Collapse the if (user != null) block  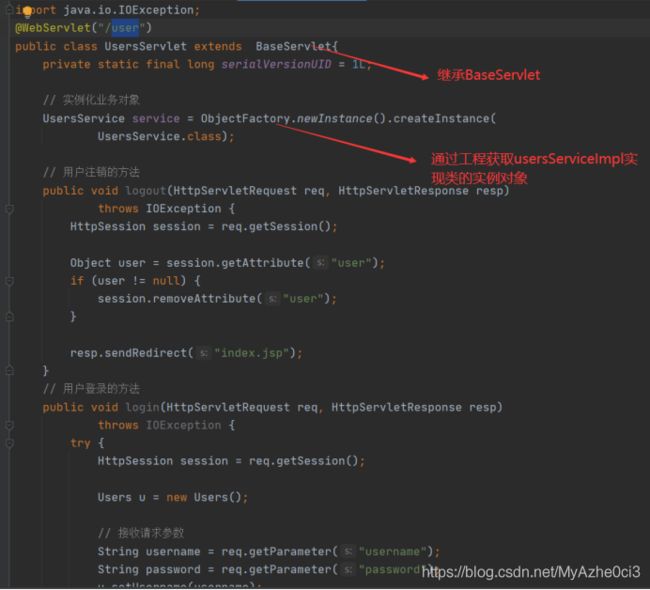pyautogui.click(x=9, y=281)
